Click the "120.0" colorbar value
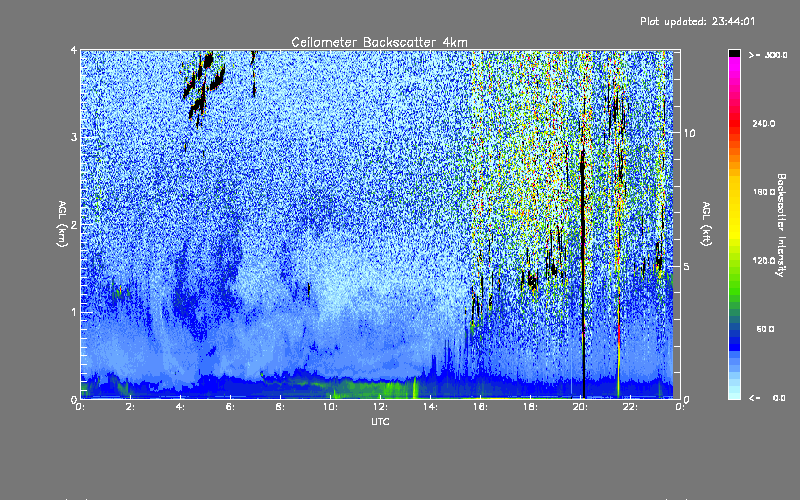The image size is (800, 500). (764, 261)
